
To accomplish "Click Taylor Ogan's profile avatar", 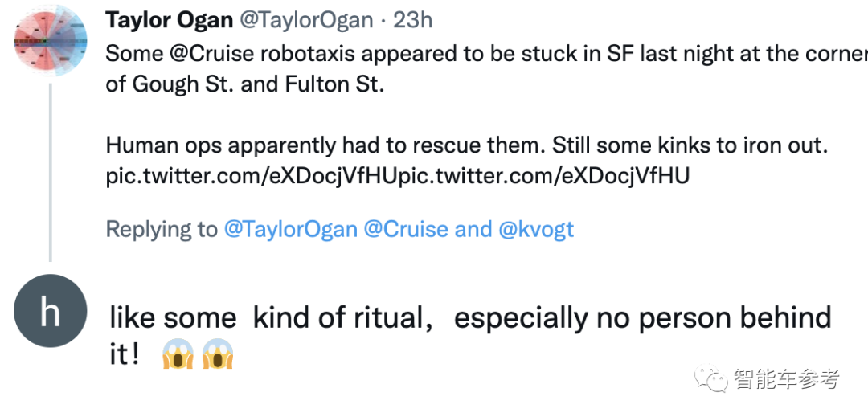I will (x=50, y=40).
